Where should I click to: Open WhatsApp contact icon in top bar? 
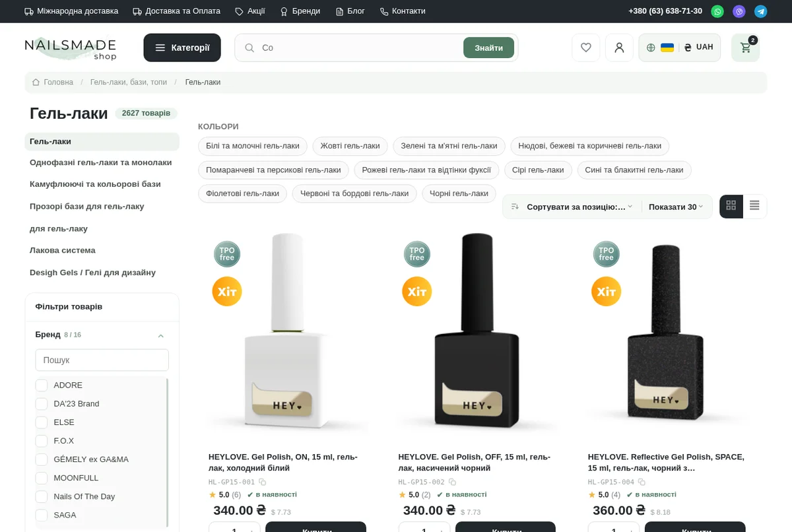(x=717, y=11)
